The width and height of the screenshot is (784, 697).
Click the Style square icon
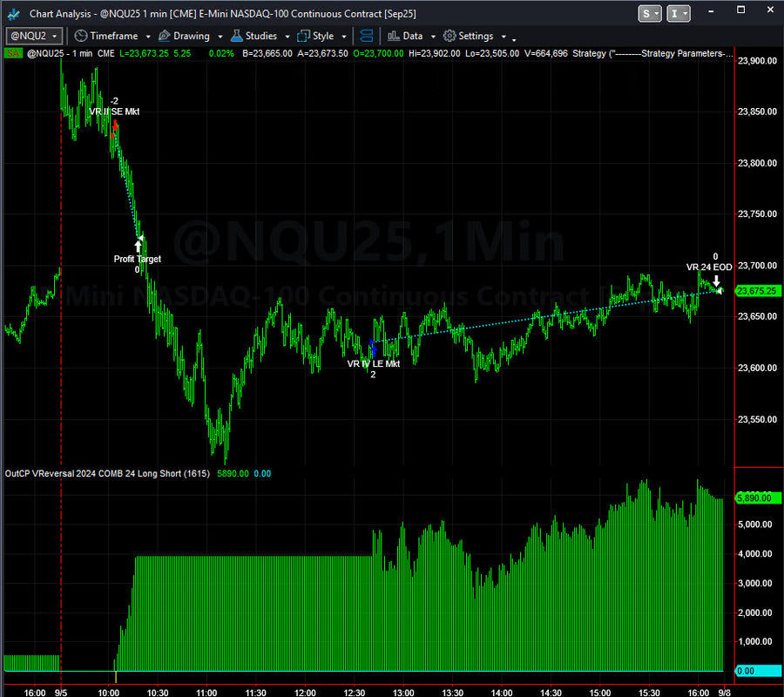click(x=303, y=36)
